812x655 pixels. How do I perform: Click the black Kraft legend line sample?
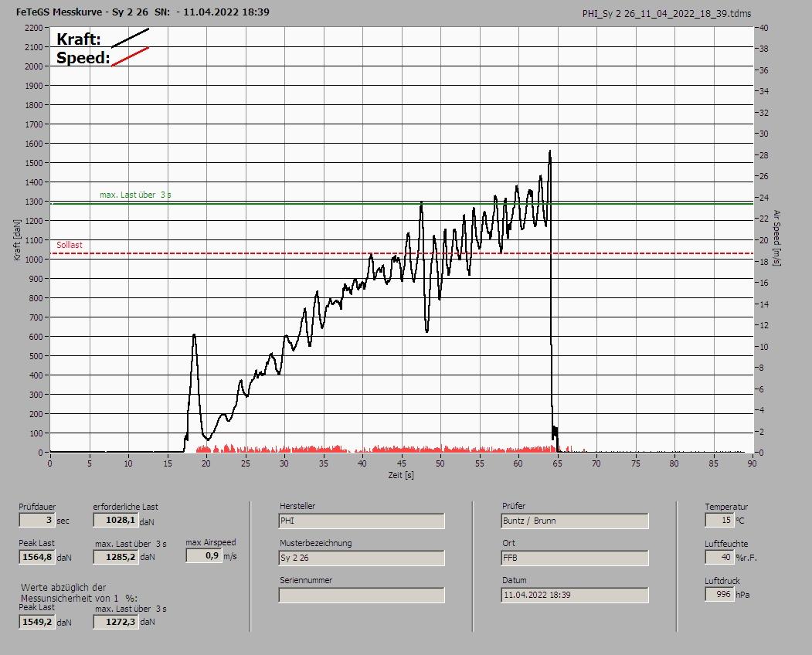(x=130, y=38)
